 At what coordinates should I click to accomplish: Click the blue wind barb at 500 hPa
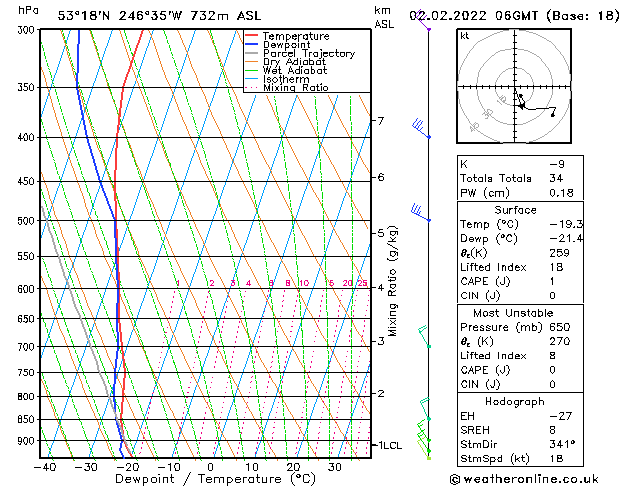pos(420,213)
